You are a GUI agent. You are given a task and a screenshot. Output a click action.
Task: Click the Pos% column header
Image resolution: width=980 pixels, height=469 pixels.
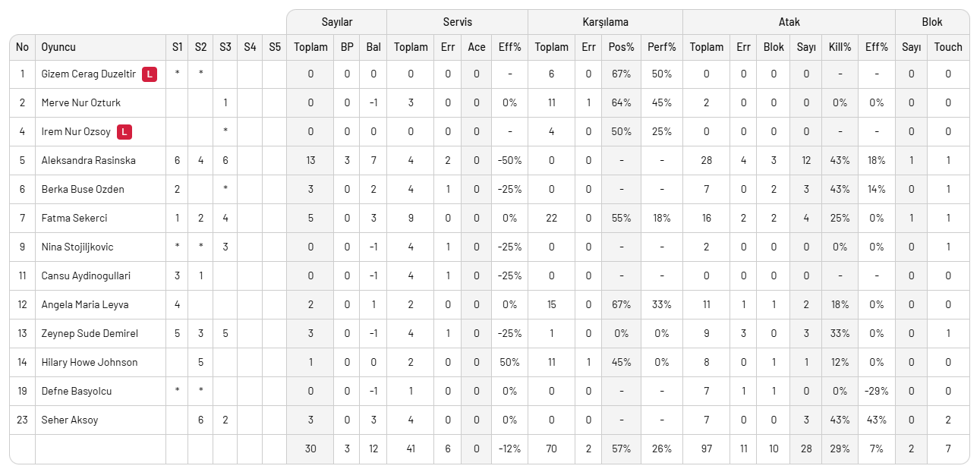click(621, 47)
